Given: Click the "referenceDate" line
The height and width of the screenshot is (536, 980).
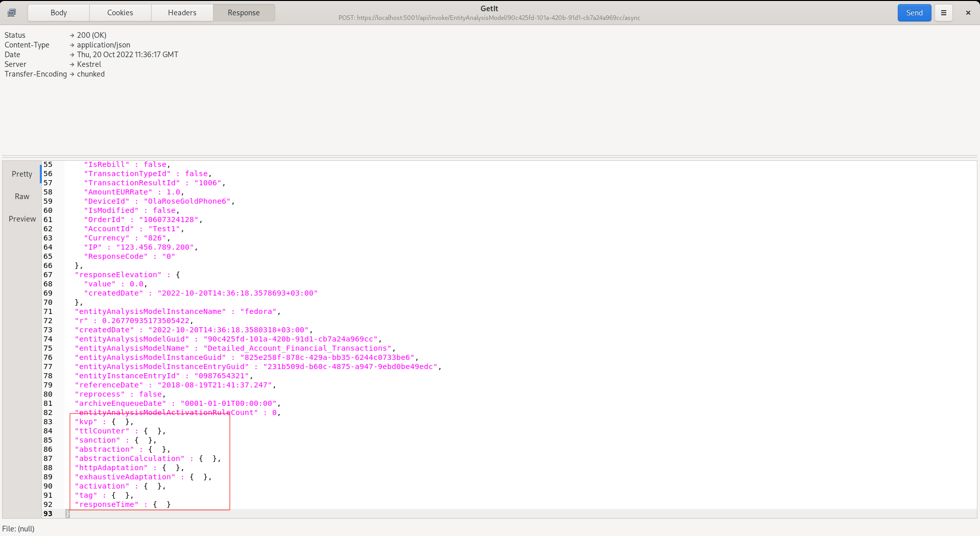Looking at the screenshot, I should (x=175, y=385).
